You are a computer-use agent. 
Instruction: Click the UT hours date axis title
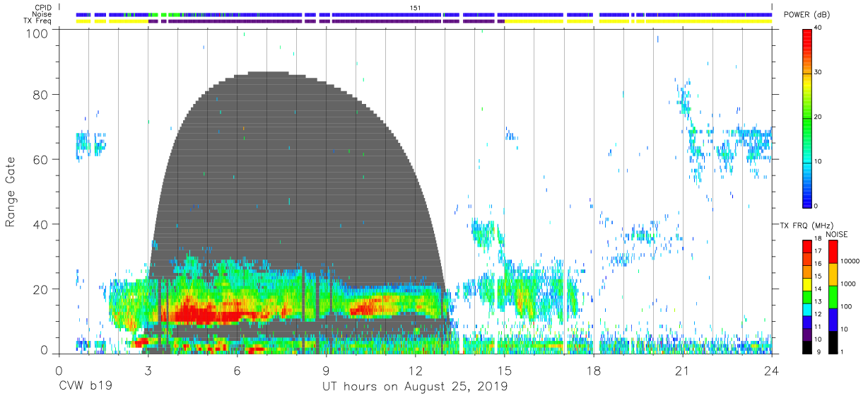click(415, 387)
